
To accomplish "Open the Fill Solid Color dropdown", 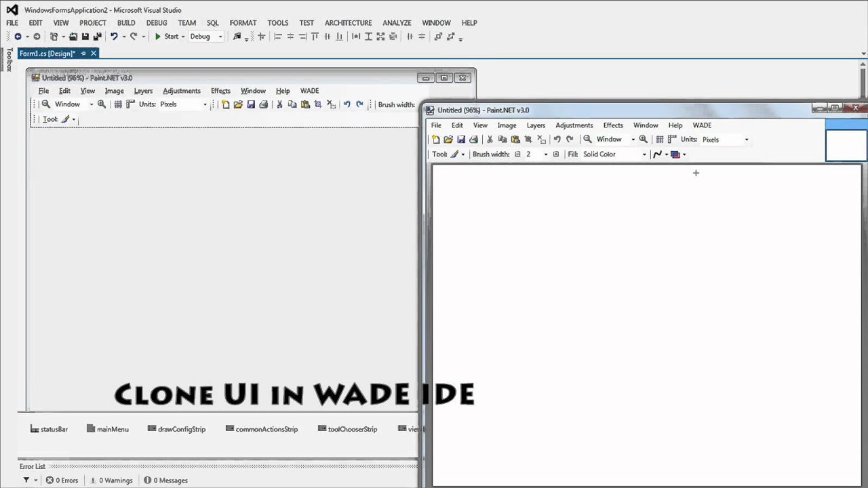I will point(644,155).
